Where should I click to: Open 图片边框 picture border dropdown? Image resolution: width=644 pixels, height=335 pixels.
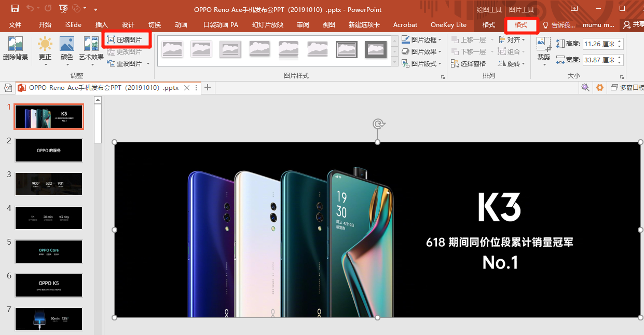point(421,39)
